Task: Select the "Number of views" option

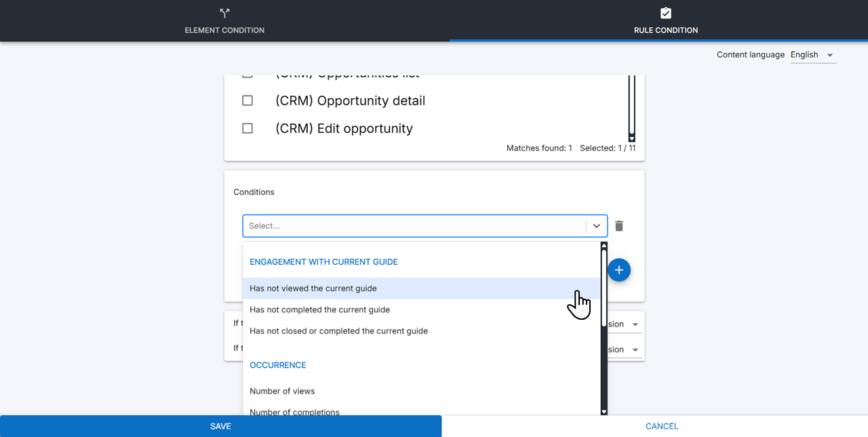Action: tap(282, 391)
